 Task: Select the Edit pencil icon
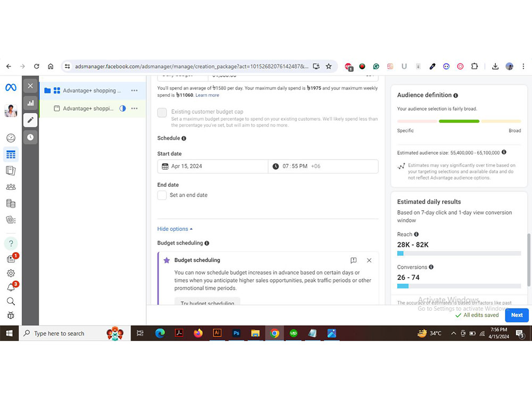pyautogui.click(x=30, y=120)
